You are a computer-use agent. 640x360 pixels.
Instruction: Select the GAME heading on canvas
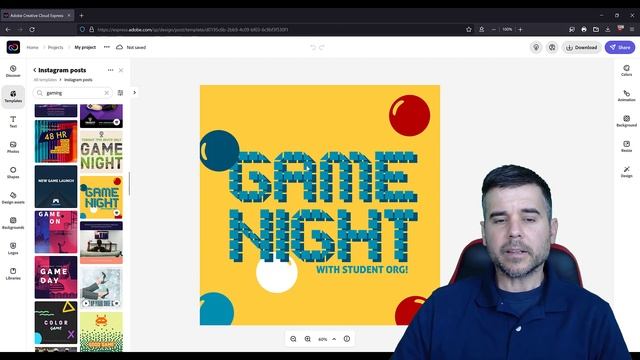[323, 177]
